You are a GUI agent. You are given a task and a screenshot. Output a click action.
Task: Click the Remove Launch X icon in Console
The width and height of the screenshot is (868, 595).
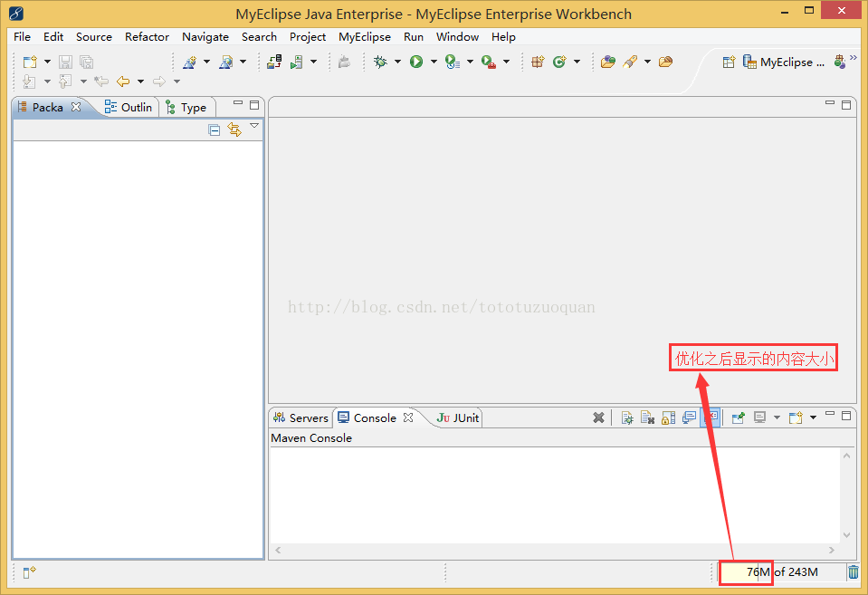pyautogui.click(x=598, y=417)
